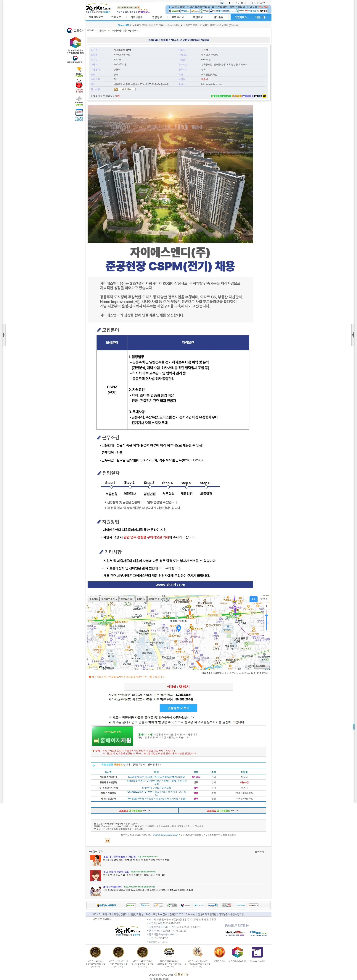Click the blue location pin on map
Screen dimensions: 357x980
coord(178,629)
